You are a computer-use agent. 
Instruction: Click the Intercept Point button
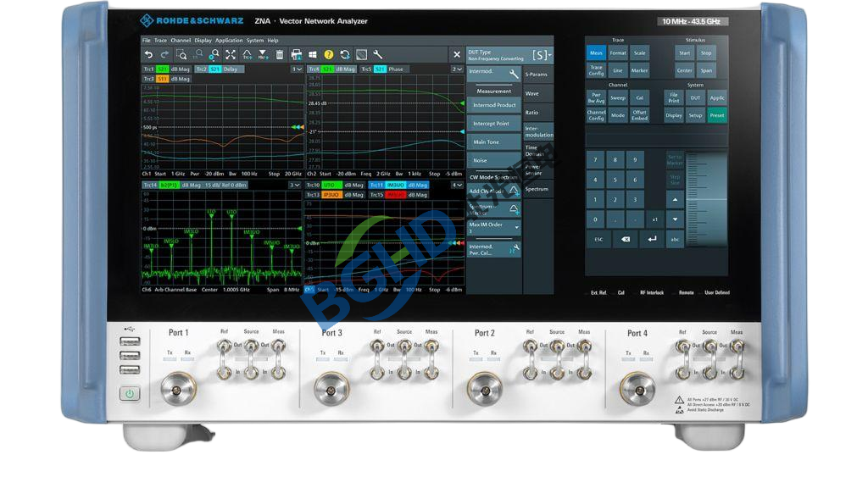coord(494,124)
